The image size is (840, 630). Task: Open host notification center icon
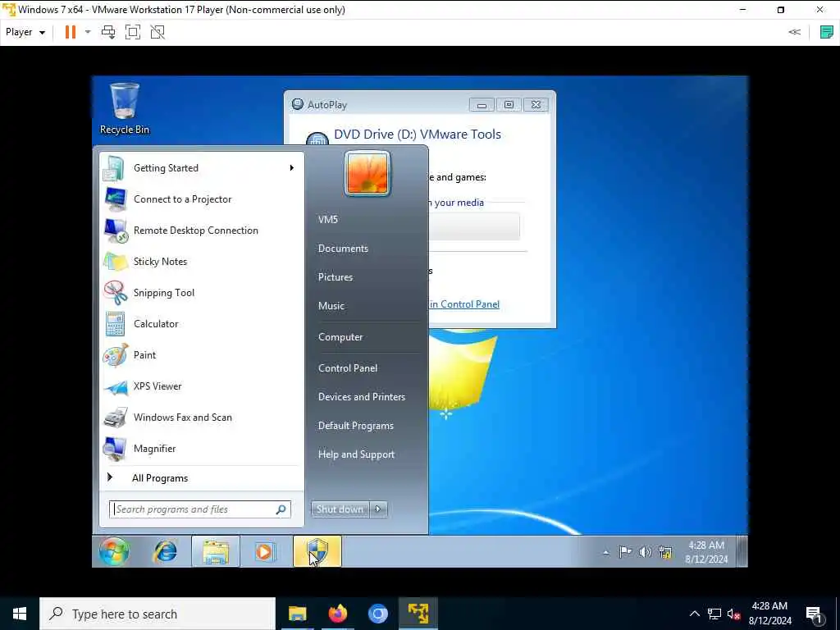point(815,614)
